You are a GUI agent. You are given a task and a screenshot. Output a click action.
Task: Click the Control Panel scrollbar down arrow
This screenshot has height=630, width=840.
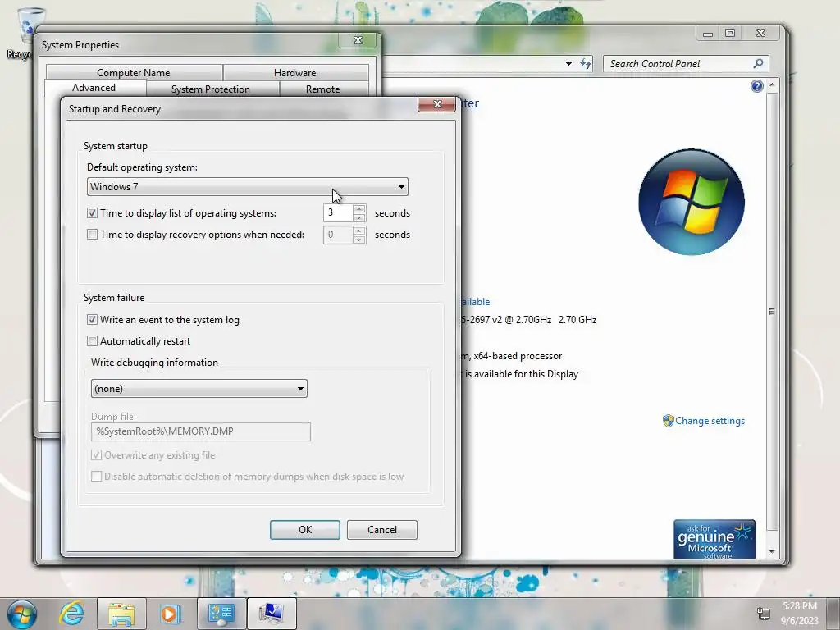(772, 551)
